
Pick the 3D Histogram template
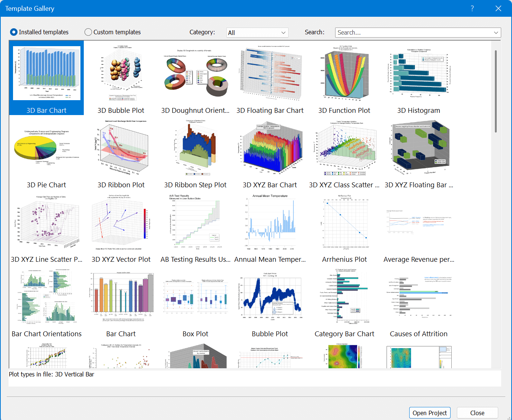tap(419, 73)
